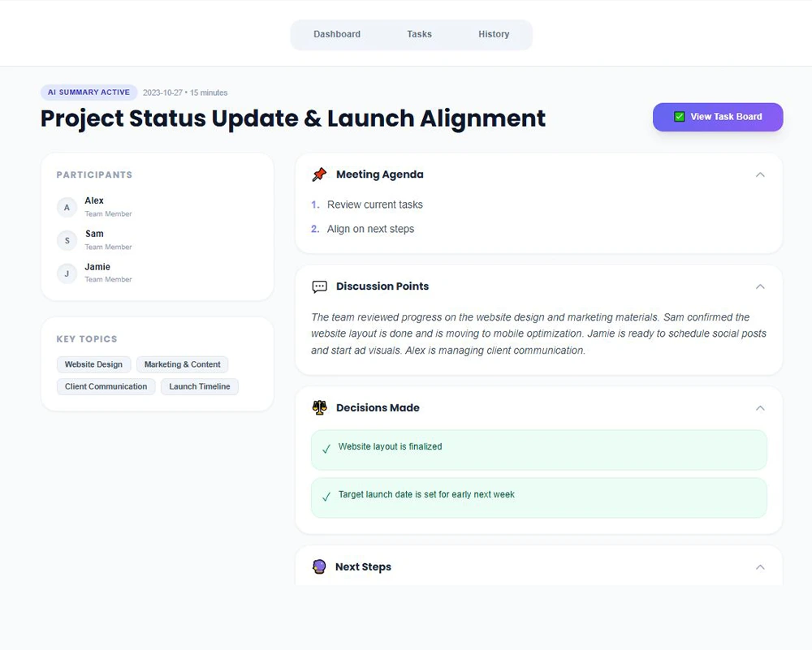Click the Next Steps crystal ball icon

click(319, 567)
